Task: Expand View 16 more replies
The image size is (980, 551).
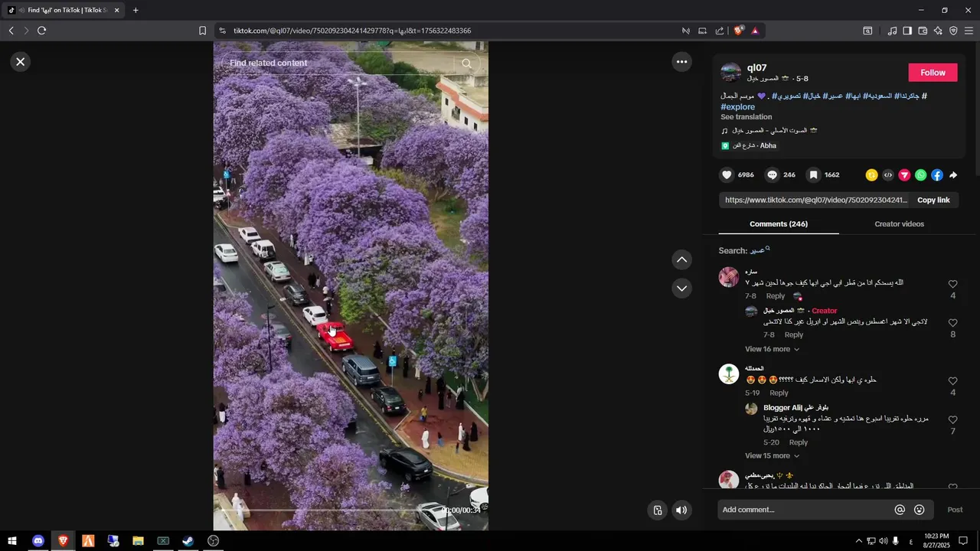Action: click(x=772, y=350)
